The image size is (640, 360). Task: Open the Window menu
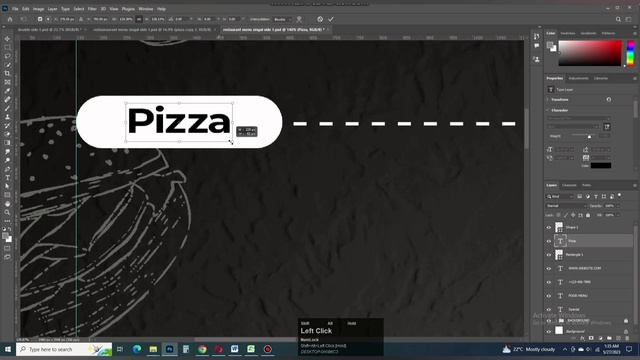pos(146,9)
